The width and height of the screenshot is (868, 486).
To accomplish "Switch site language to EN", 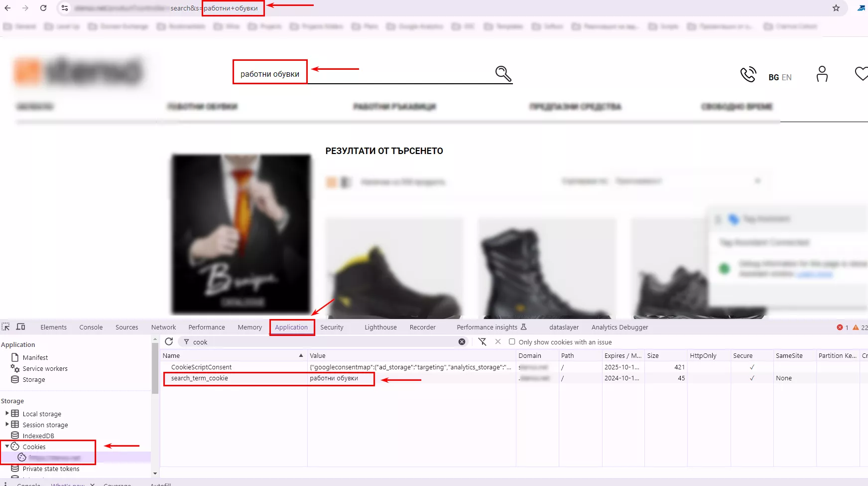I will point(787,77).
